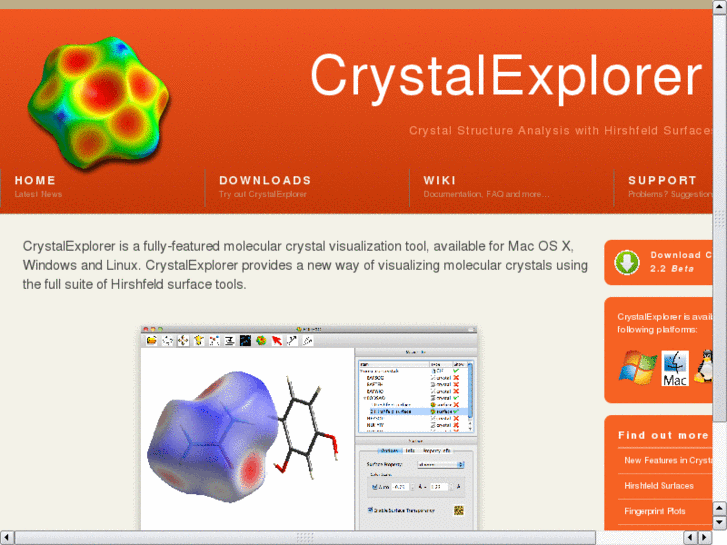Open the Hirshfeld Surfaces link
Image resolution: width=727 pixels, height=545 pixels.
659,486
